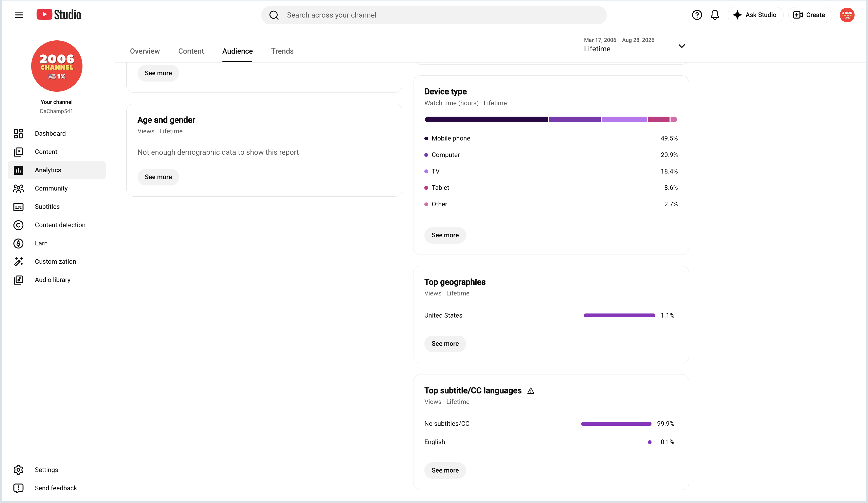This screenshot has width=868, height=503.
Task: Click the Create button
Action: point(809,15)
